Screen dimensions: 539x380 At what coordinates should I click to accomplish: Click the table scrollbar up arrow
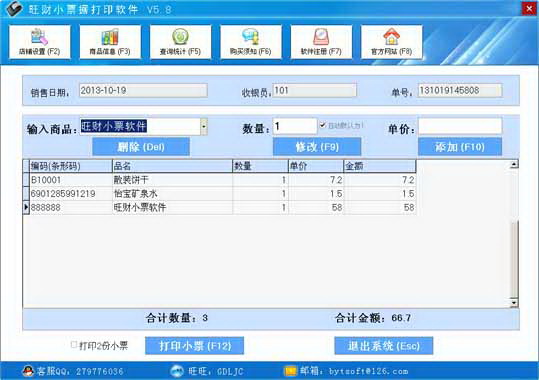click(x=514, y=164)
